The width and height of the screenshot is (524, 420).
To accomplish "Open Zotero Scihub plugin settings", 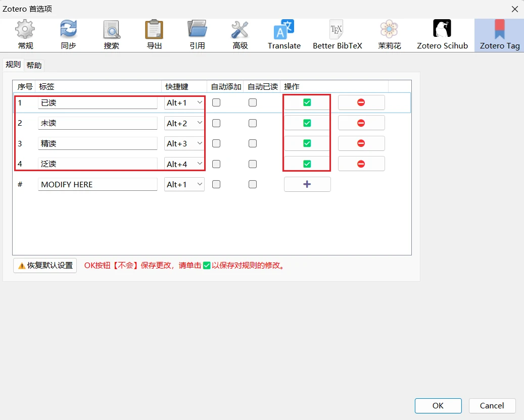I will 442,35.
